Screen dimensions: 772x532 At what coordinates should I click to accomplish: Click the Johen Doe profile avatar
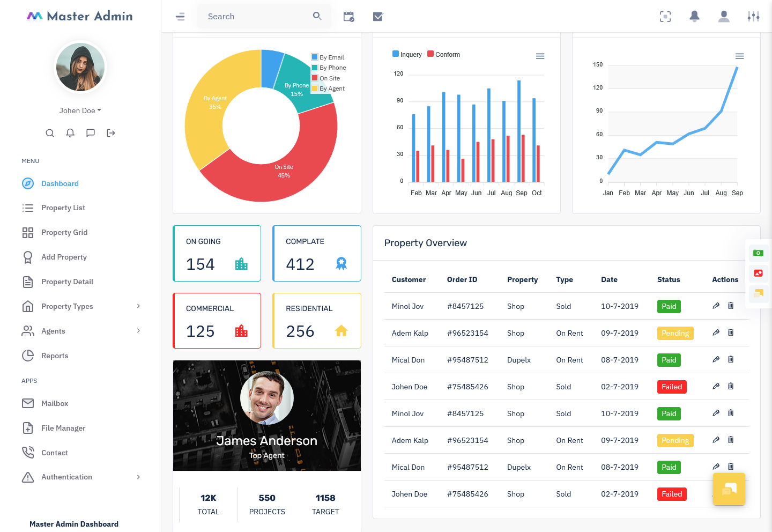pyautogui.click(x=80, y=67)
